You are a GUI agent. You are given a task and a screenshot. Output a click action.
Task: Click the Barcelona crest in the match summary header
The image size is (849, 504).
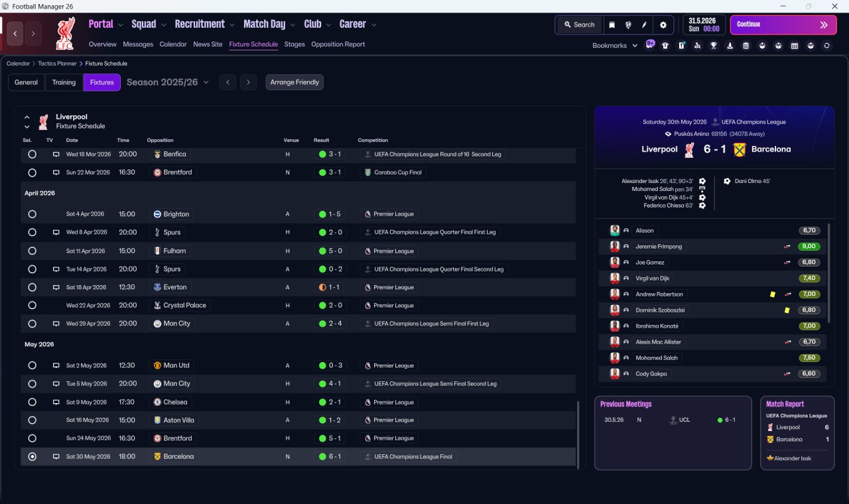point(740,149)
